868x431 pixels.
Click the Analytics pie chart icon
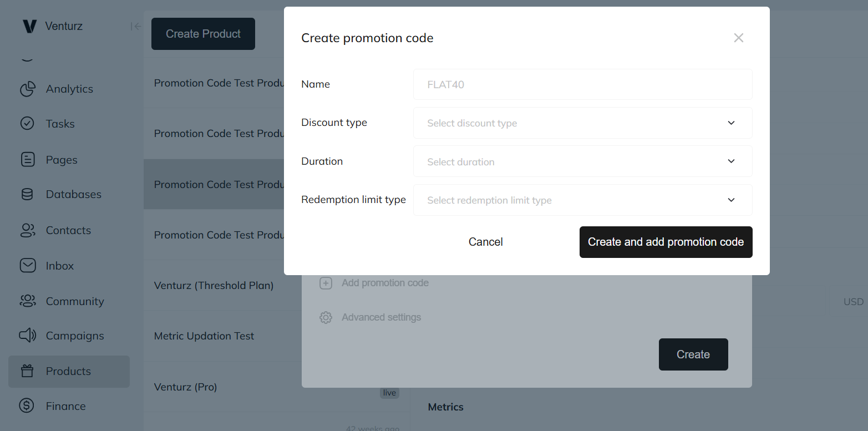[x=27, y=89]
